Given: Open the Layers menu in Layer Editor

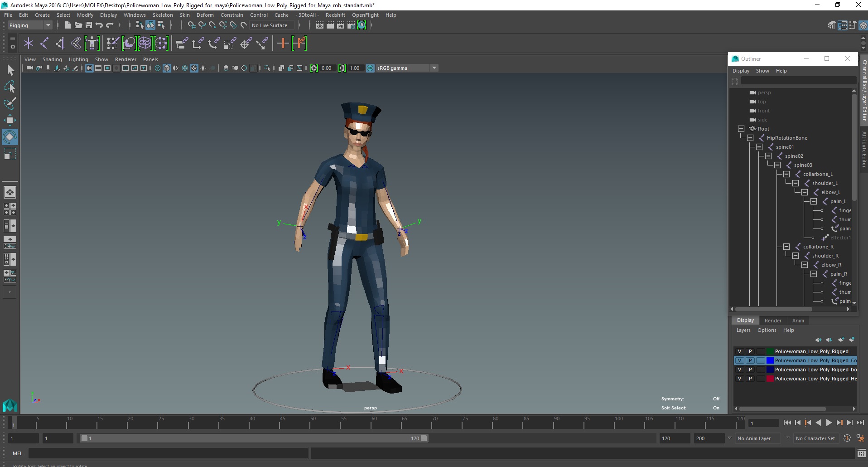Looking at the screenshot, I should pos(743,330).
